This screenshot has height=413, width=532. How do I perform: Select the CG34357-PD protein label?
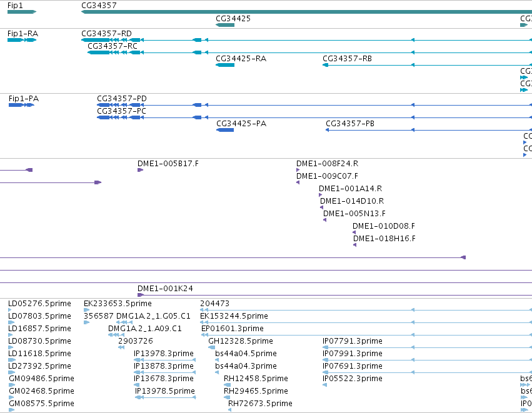(x=122, y=99)
